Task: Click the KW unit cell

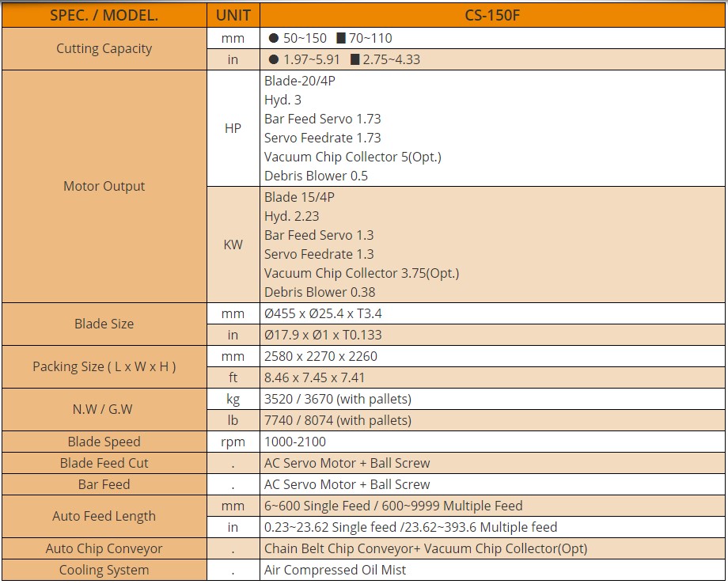Action: [233, 245]
